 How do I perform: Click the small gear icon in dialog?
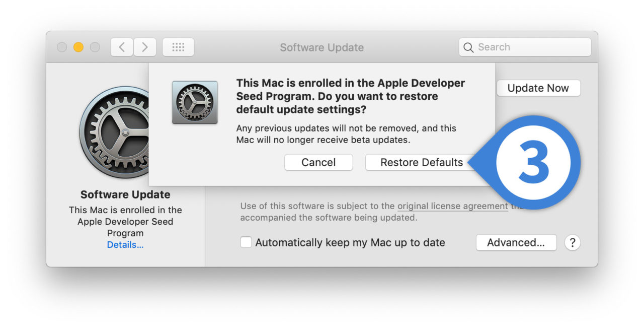tap(195, 102)
